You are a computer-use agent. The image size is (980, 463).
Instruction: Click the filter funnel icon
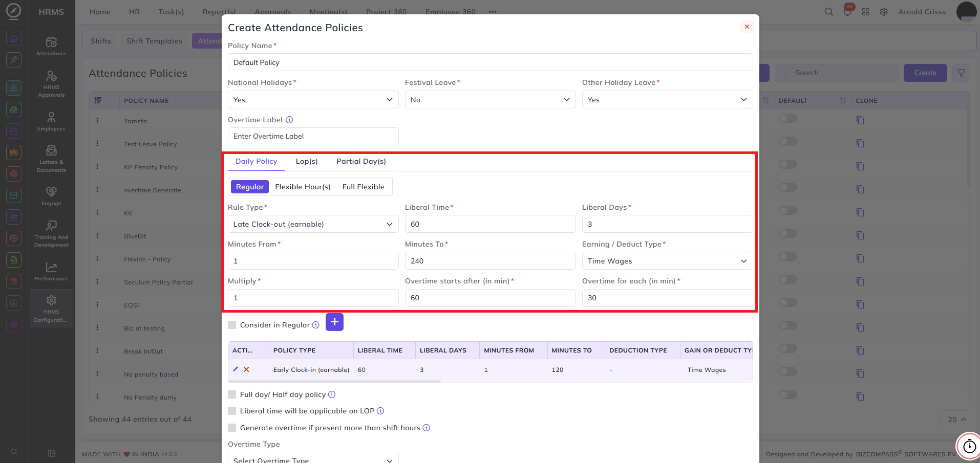(x=962, y=73)
